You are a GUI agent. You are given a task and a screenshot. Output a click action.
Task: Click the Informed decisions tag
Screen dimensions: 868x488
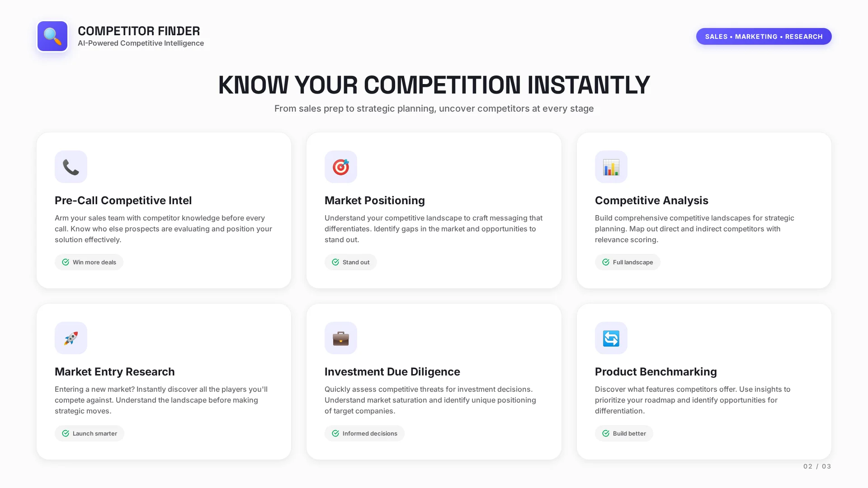(x=364, y=433)
